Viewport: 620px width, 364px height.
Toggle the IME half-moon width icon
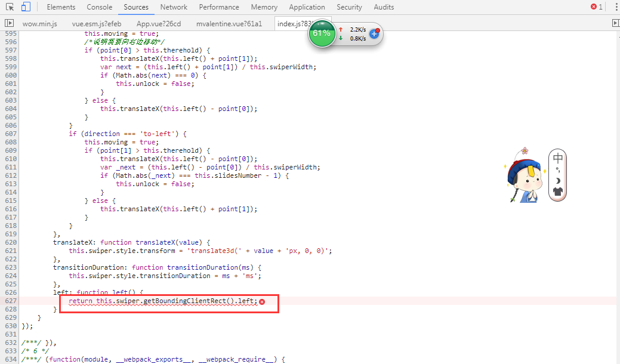click(x=557, y=181)
